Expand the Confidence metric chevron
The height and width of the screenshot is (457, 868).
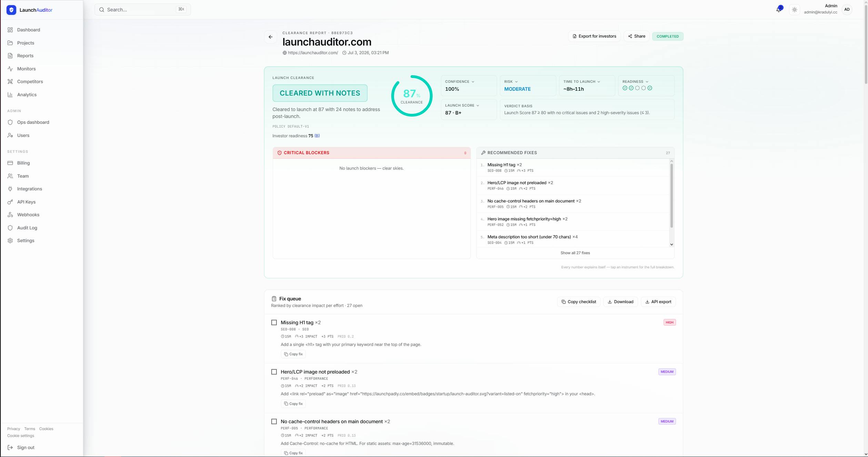[473, 82]
